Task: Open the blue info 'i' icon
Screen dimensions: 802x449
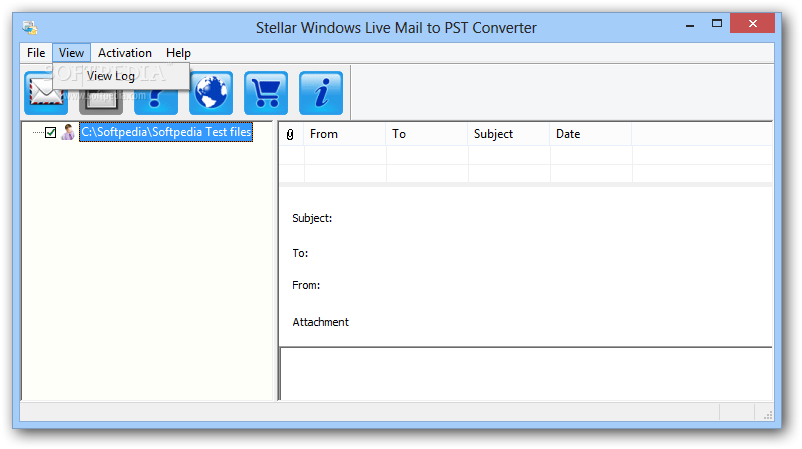Action: coord(321,93)
